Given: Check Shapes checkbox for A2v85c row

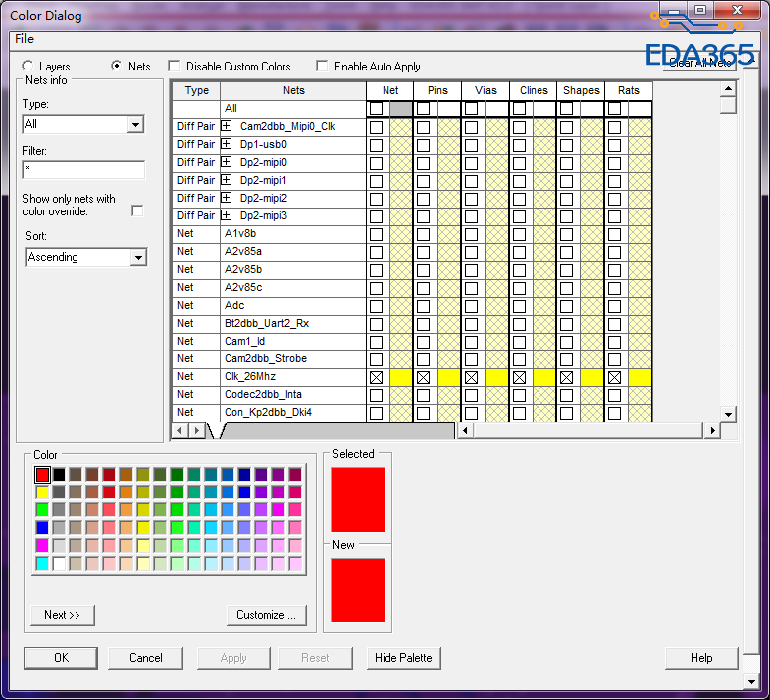Looking at the screenshot, I should [x=566, y=288].
